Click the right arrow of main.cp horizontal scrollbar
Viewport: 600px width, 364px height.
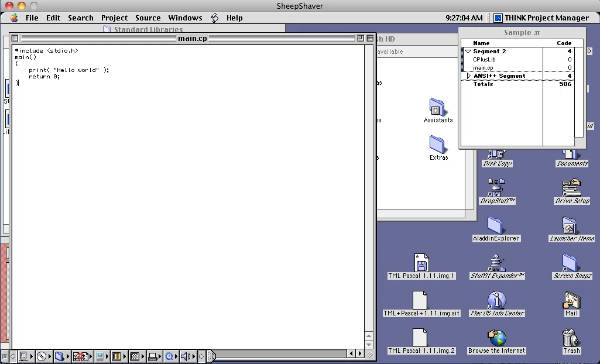[359, 353]
